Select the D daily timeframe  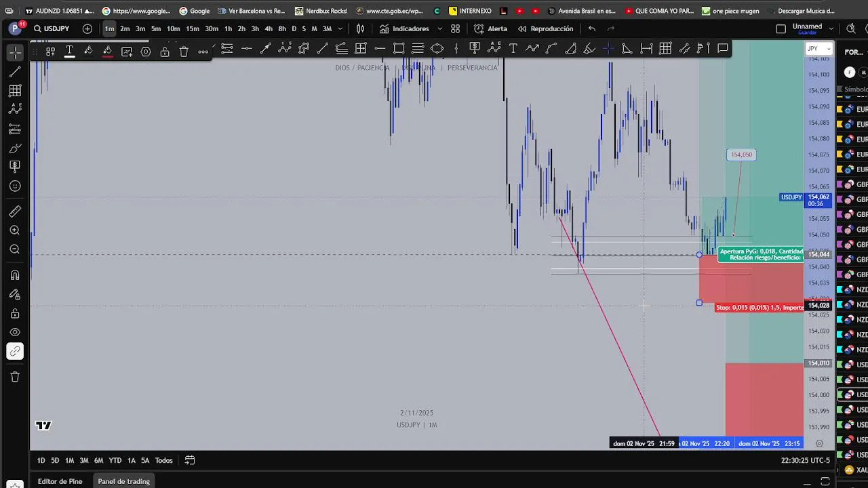(x=294, y=28)
